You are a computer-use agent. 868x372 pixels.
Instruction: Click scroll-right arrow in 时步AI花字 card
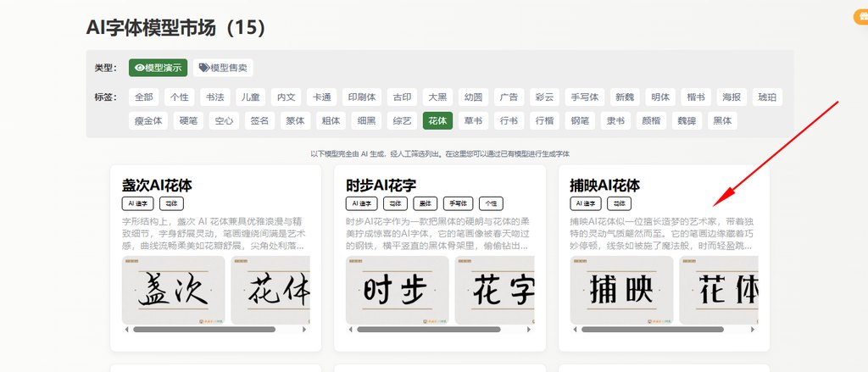529,330
